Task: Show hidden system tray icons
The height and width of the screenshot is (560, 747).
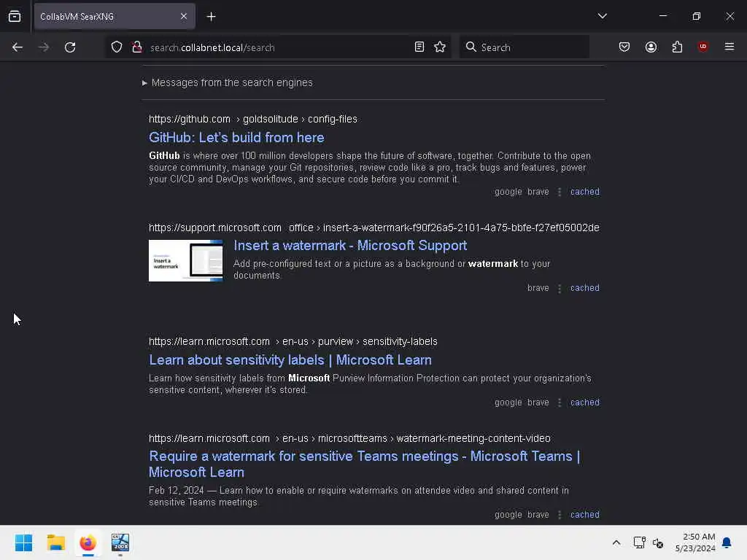Action: coord(616,542)
